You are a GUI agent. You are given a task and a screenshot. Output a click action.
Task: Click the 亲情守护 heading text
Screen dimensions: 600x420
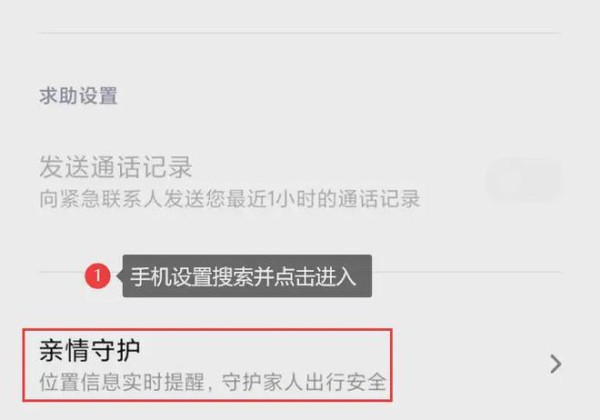tap(90, 350)
